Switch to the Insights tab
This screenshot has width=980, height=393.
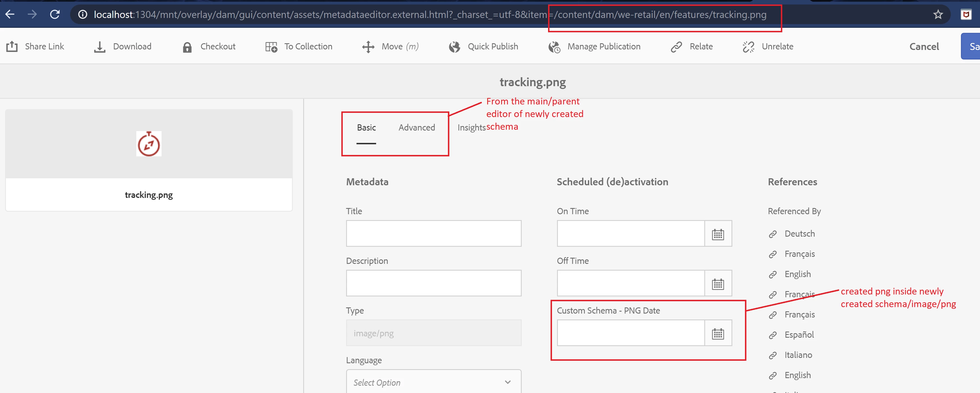coord(471,127)
